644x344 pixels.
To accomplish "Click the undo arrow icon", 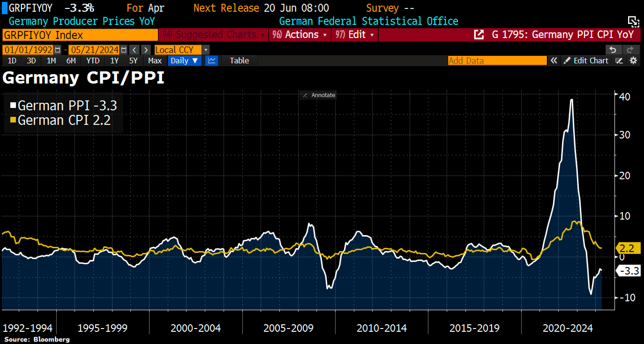I will click(x=613, y=50).
